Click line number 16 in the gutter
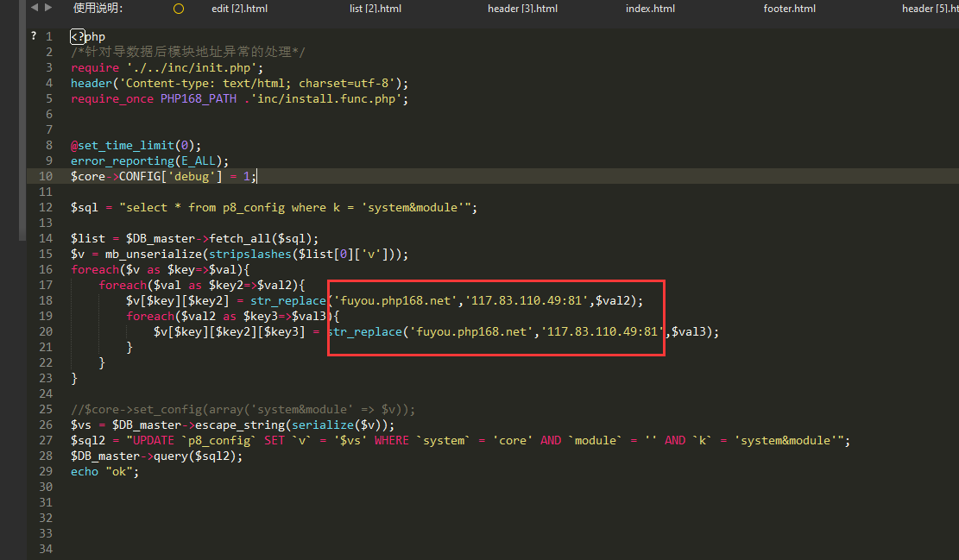This screenshot has height=560, width=959. [x=46, y=269]
